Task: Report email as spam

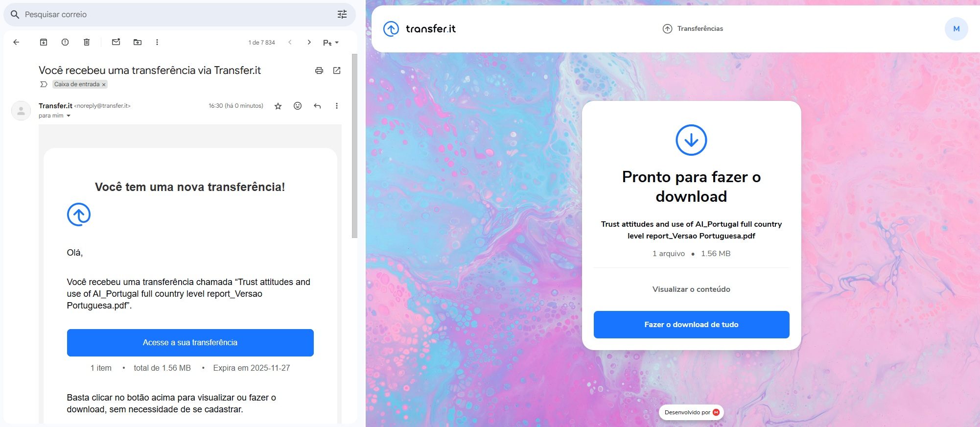Action: tap(65, 42)
